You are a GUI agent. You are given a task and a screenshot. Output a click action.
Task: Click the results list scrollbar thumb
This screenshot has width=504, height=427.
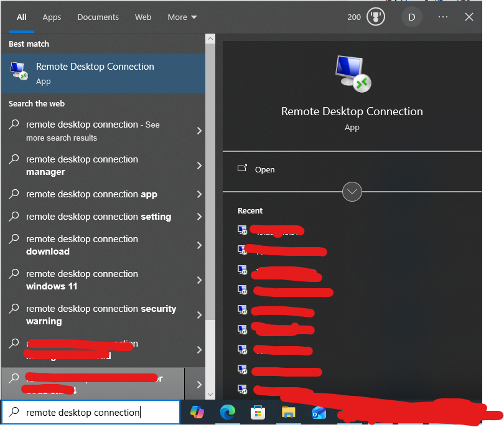[x=210, y=182]
